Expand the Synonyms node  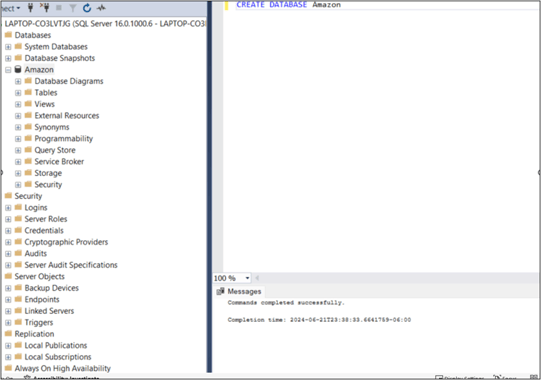(x=18, y=127)
